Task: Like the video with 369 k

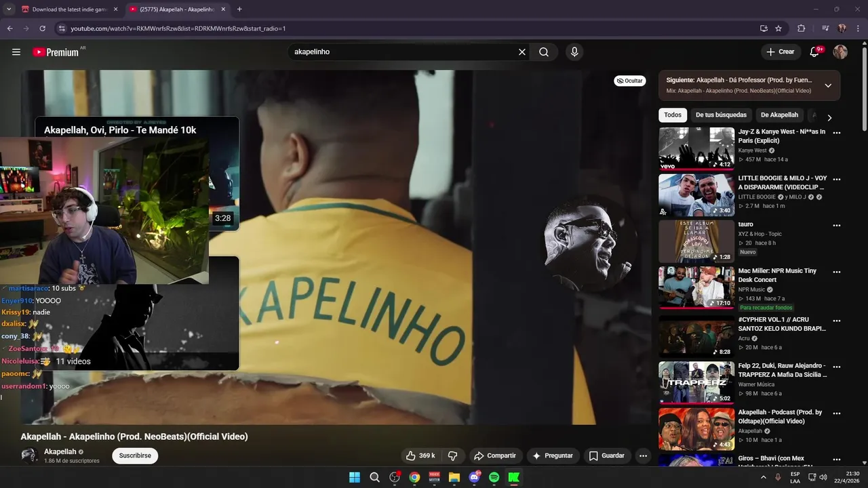Action: coord(420,455)
